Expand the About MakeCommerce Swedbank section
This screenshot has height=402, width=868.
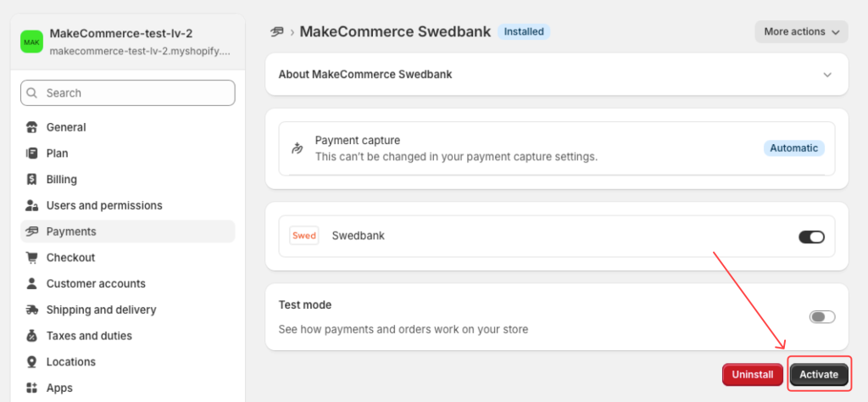[827, 75]
